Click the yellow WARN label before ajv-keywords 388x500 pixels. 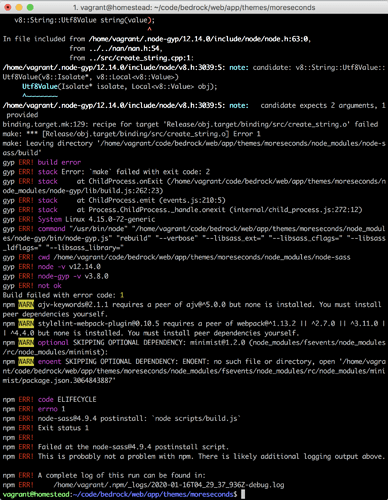pyautogui.click(x=26, y=305)
